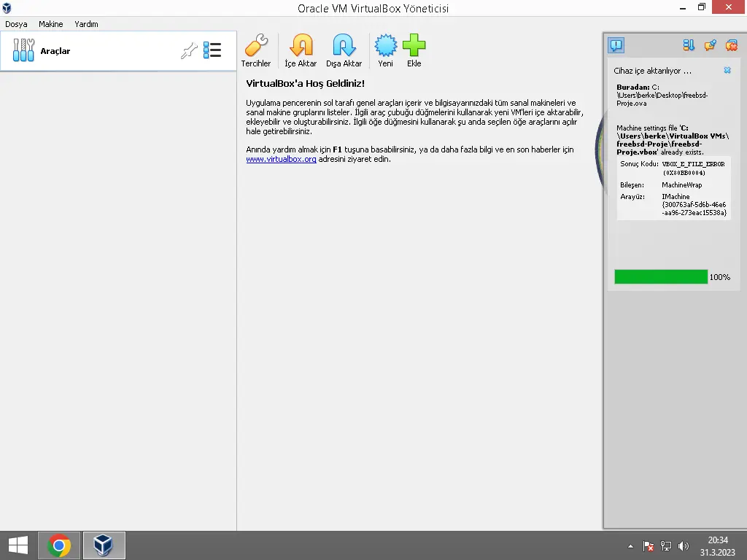The width and height of the screenshot is (747, 560).
Task: Click the Araçlar tools icon
Action: tap(24, 50)
